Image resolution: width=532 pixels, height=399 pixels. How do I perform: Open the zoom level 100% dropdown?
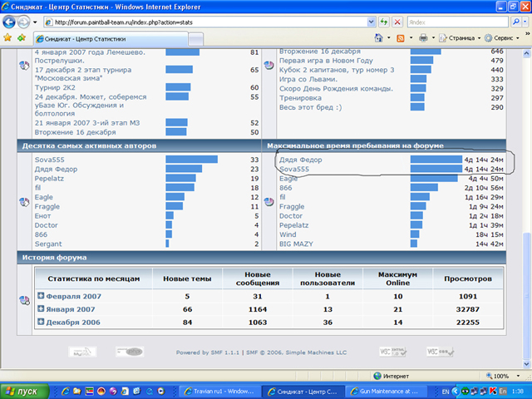pos(503,376)
